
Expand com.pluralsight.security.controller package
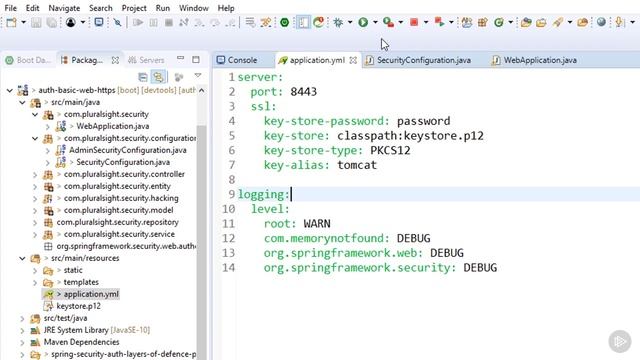[x=35, y=175]
